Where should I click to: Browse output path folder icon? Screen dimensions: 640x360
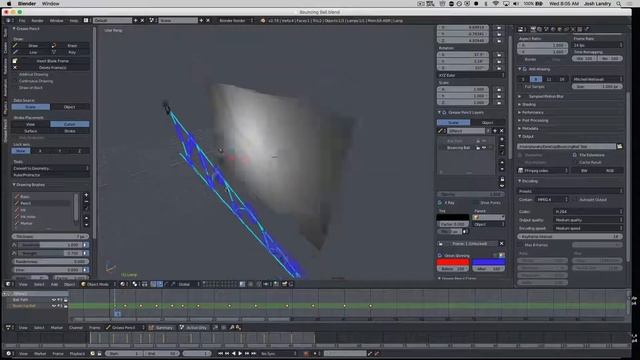pos(620,146)
